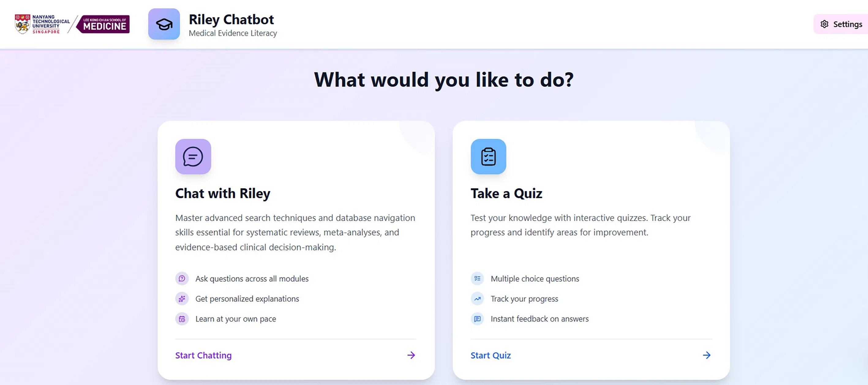The width and height of the screenshot is (868, 385).
Task: Click the chat bubble icon above Chat with Riley
Action: point(193,157)
